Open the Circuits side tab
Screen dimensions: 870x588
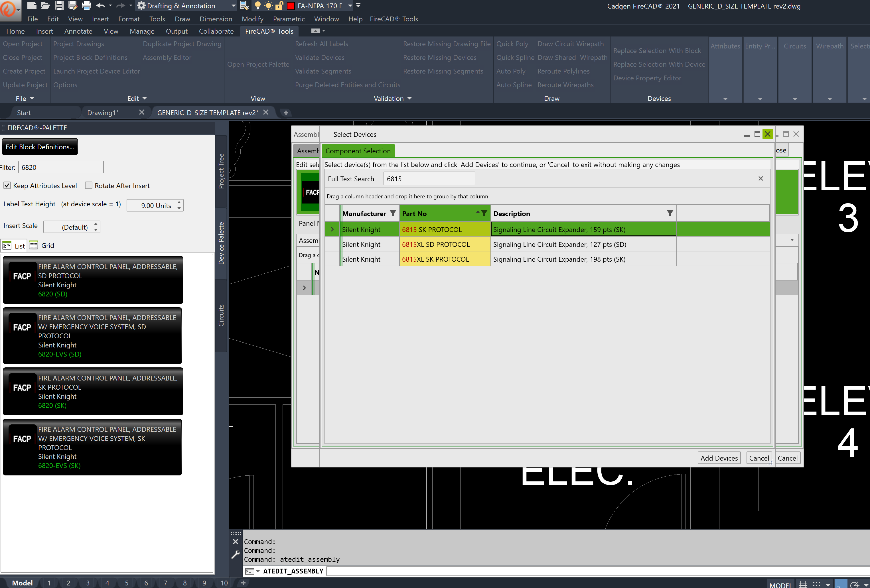click(x=221, y=316)
